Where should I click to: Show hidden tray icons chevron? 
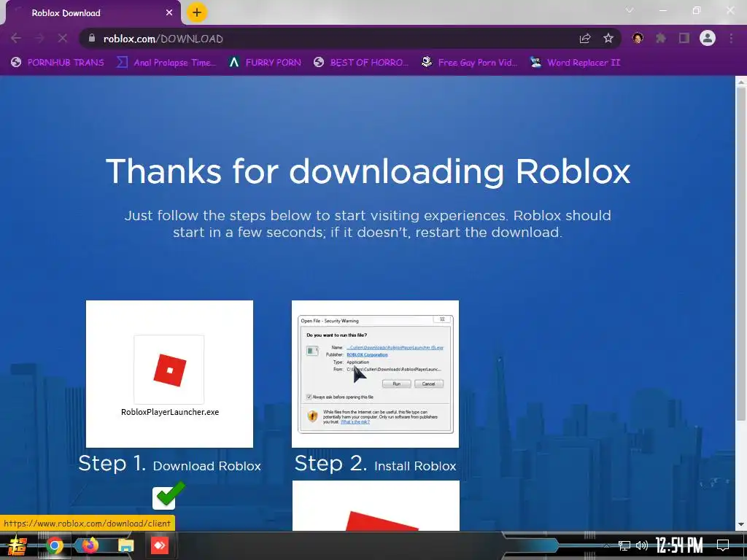pos(606,545)
